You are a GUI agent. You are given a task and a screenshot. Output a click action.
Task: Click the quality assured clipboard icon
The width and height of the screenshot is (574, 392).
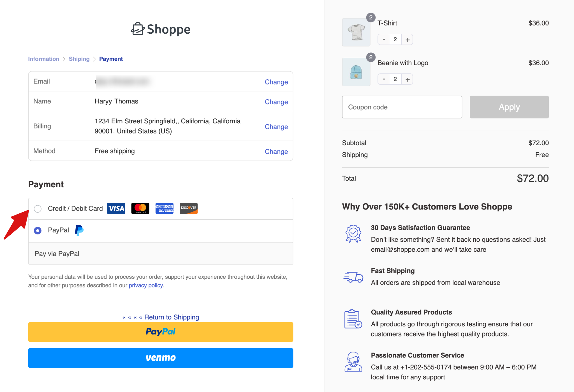click(353, 319)
